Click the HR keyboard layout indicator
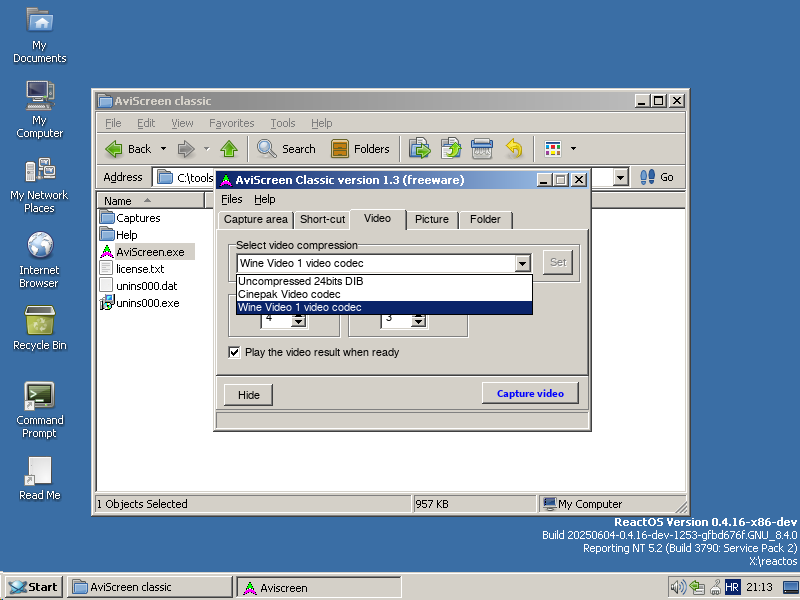 tap(732, 587)
